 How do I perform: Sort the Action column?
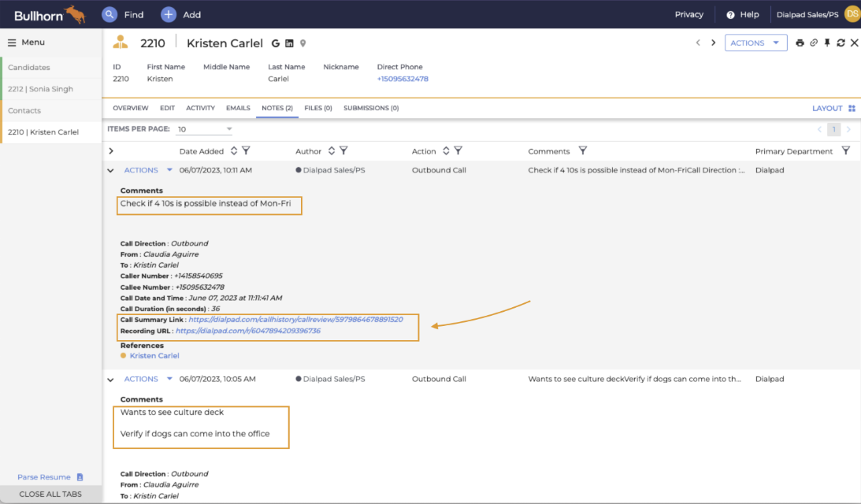[x=446, y=150]
